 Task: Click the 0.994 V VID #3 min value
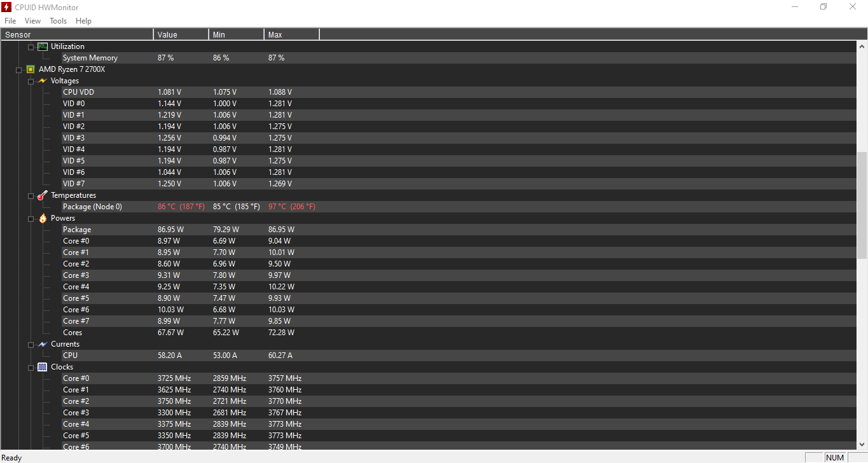pyautogui.click(x=224, y=138)
